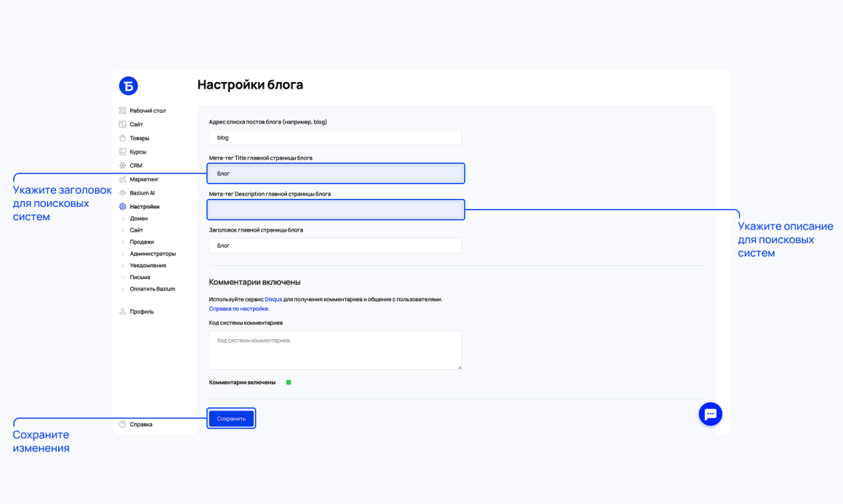The image size is (843, 504).
Task: Click the Bazium logo icon
Action: tap(129, 86)
